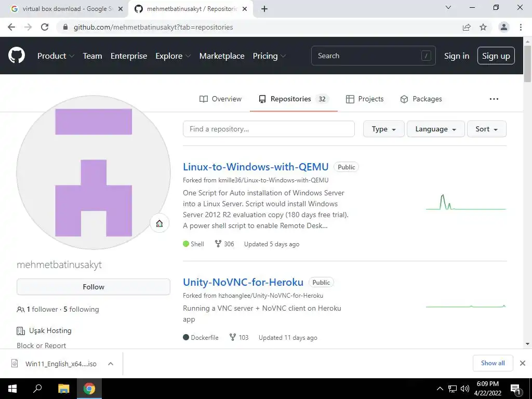532x399 pixels.
Task: Expand options for the Win11 ISO download
Action: pyautogui.click(x=111, y=364)
